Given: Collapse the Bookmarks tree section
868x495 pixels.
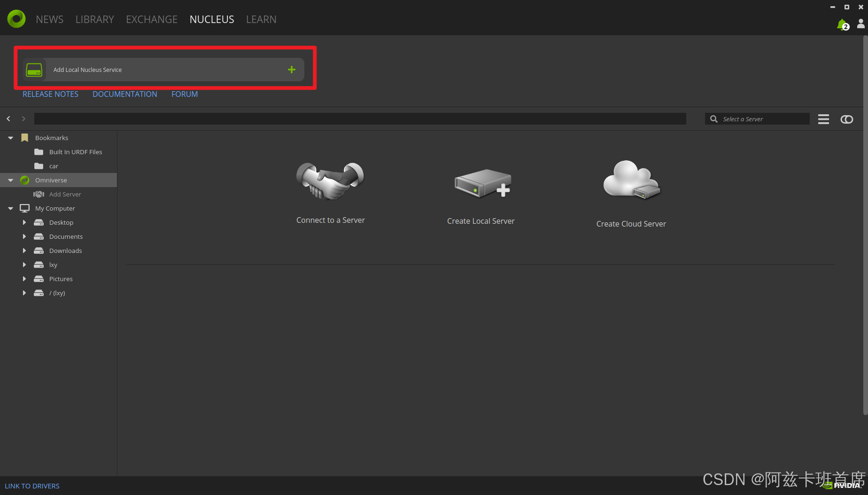Looking at the screenshot, I should [10, 138].
